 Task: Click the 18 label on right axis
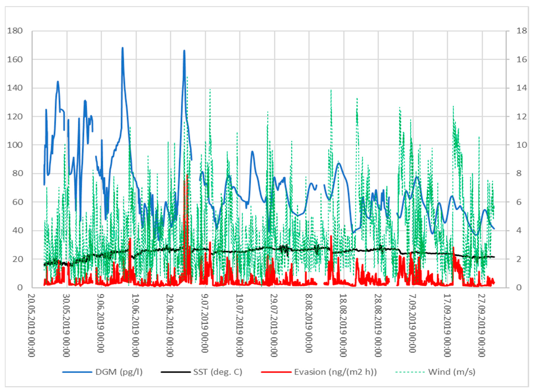[522, 31]
